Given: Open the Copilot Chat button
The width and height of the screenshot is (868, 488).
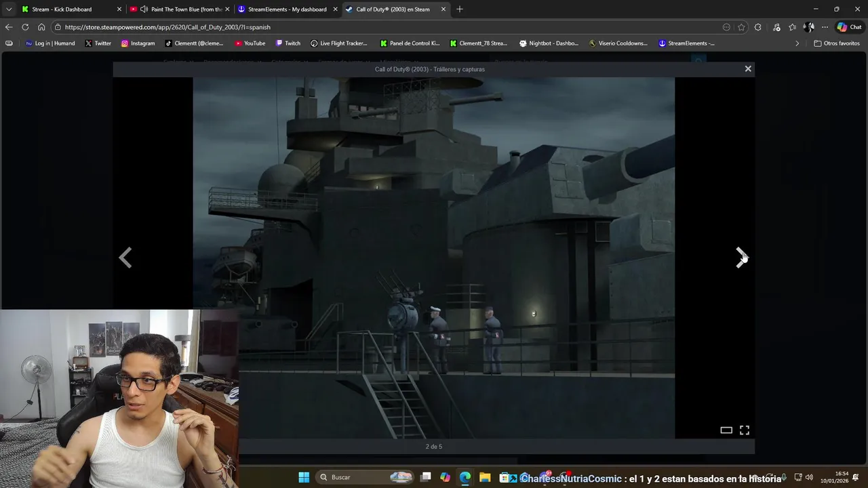Looking at the screenshot, I should tap(849, 27).
